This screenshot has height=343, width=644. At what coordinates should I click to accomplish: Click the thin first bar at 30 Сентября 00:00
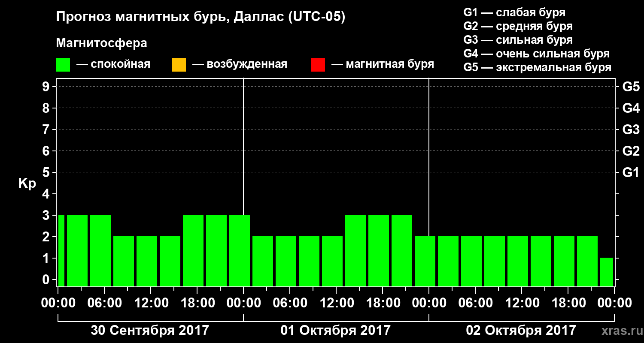pyautogui.click(x=61, y=250)
